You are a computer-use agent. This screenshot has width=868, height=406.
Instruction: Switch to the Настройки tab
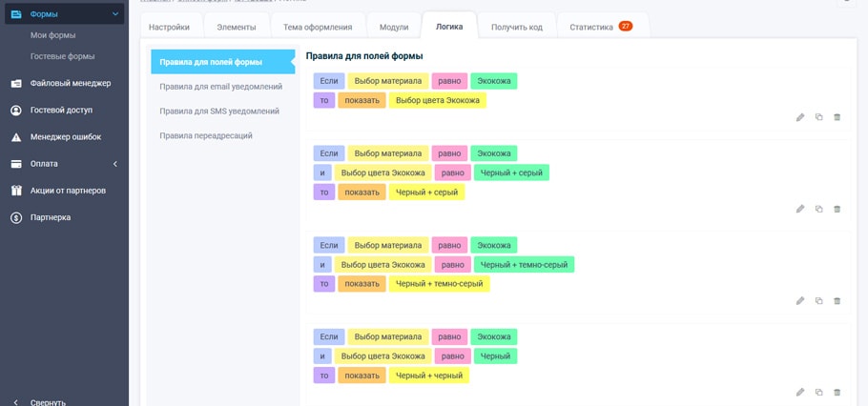169,27
